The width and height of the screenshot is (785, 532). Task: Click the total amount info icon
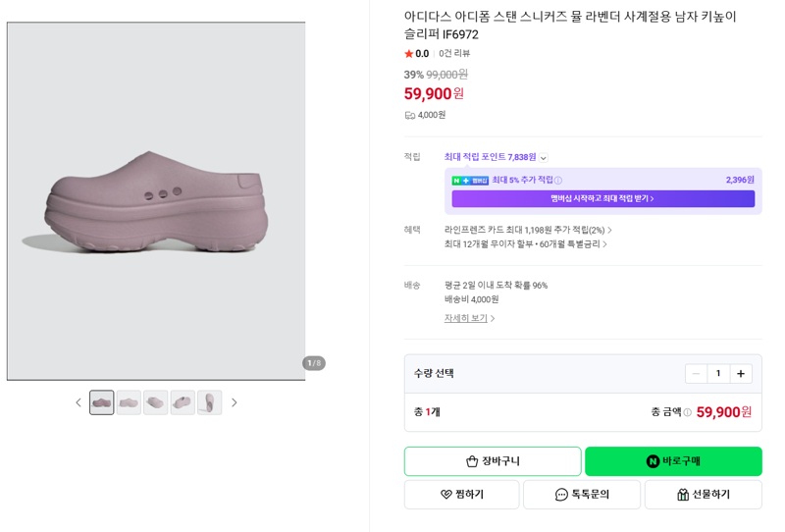click(x=688, y=412)
